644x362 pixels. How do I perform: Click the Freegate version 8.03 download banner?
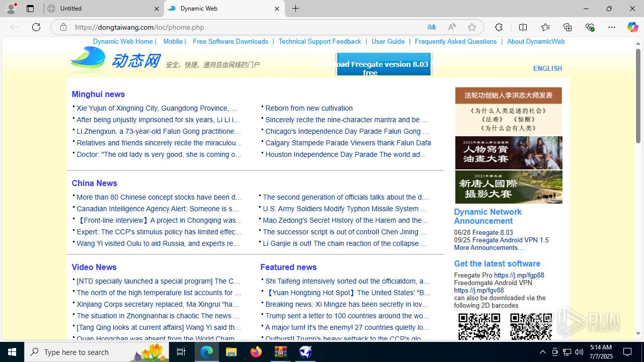384,64
